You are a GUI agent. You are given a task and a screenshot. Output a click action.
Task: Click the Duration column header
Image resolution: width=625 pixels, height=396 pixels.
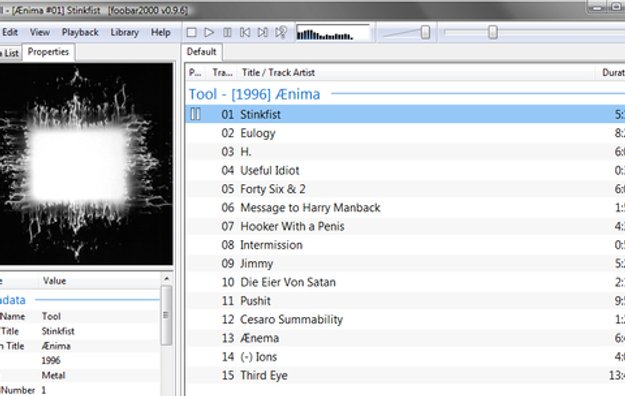click(x=610, y=73)
